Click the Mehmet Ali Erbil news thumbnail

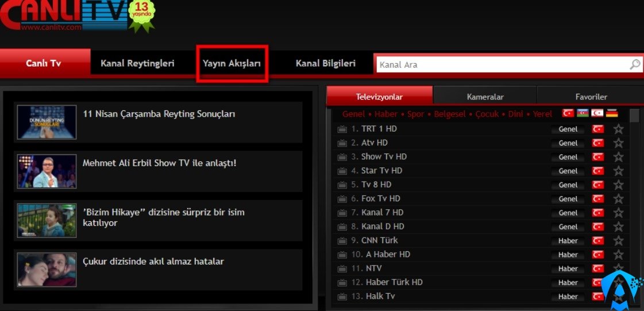[x=47, y=171]
